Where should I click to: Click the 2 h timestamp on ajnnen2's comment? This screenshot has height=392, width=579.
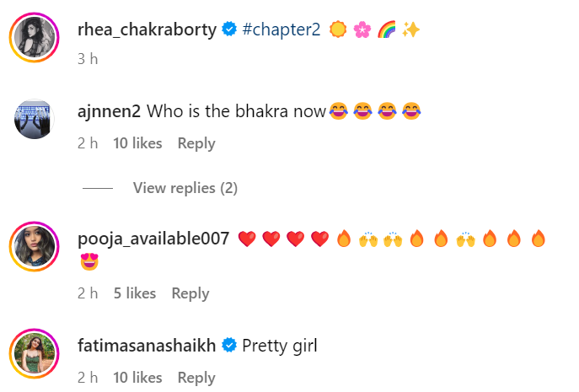click(88, 143)
